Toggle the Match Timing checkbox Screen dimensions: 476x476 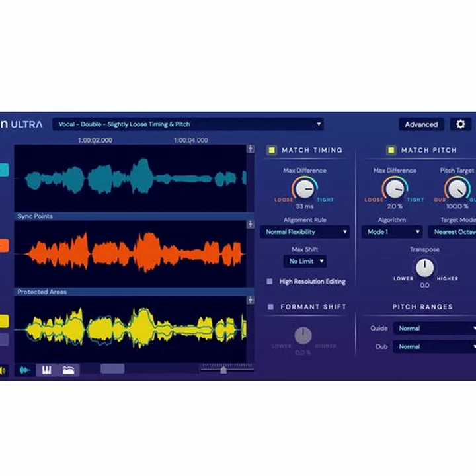pyautogui.click(x=272, y=150)
